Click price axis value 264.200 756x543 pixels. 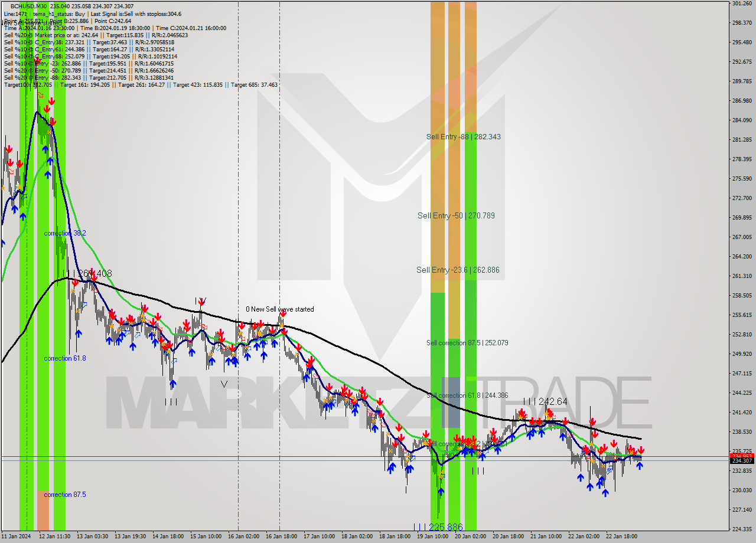click(742, 256)
